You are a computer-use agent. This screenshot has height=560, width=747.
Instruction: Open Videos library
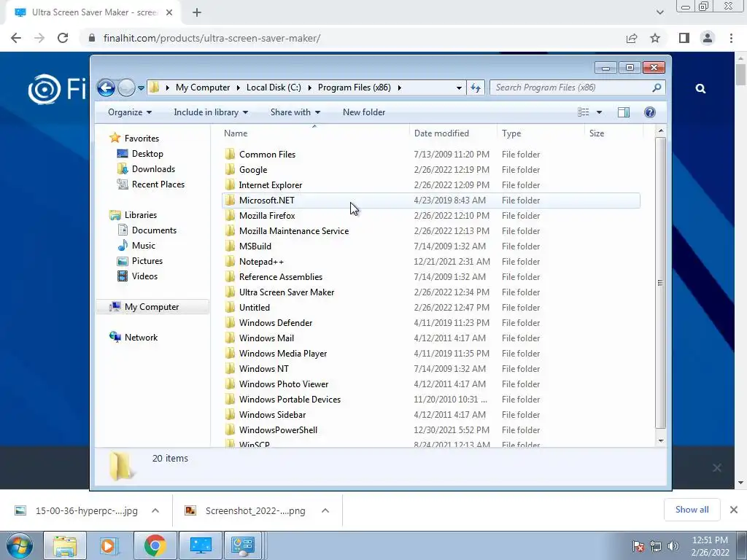pos(144,276)
